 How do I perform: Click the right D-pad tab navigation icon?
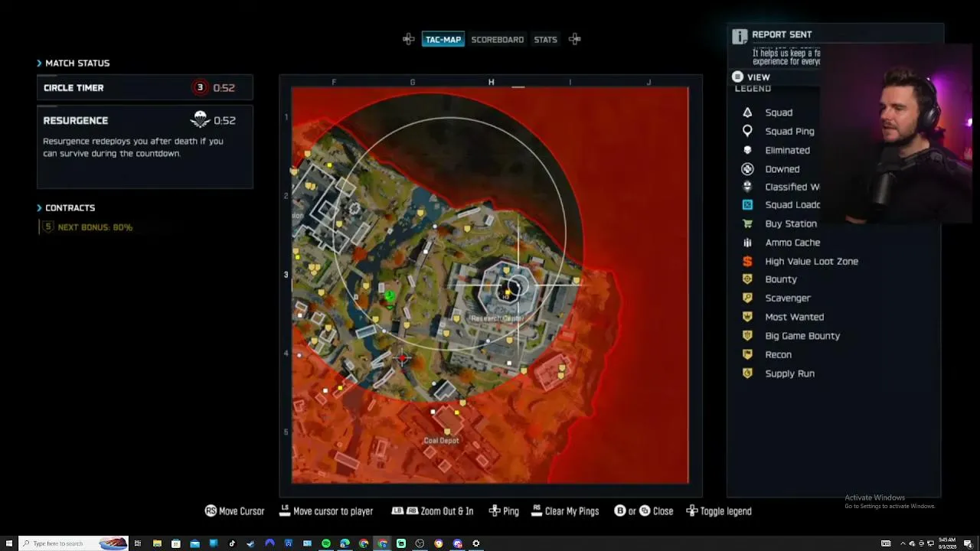(575, 39)
